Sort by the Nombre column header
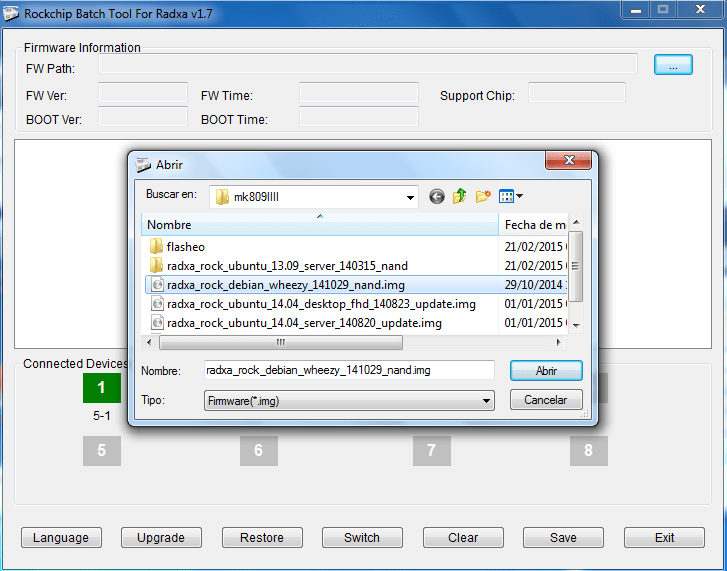This screenshot has height=571, width=727. [320, 225]
